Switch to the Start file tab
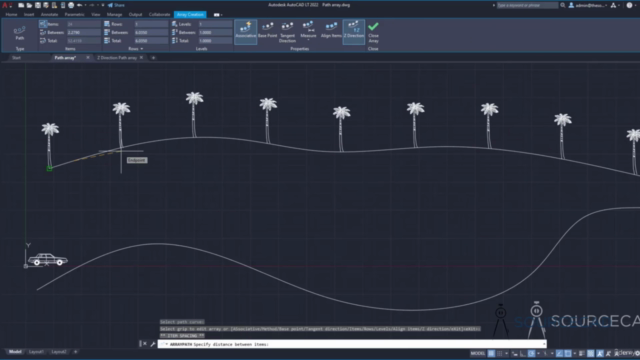This screenshot has width=640, height=360. pyautogui.click(x=16, y=58)
